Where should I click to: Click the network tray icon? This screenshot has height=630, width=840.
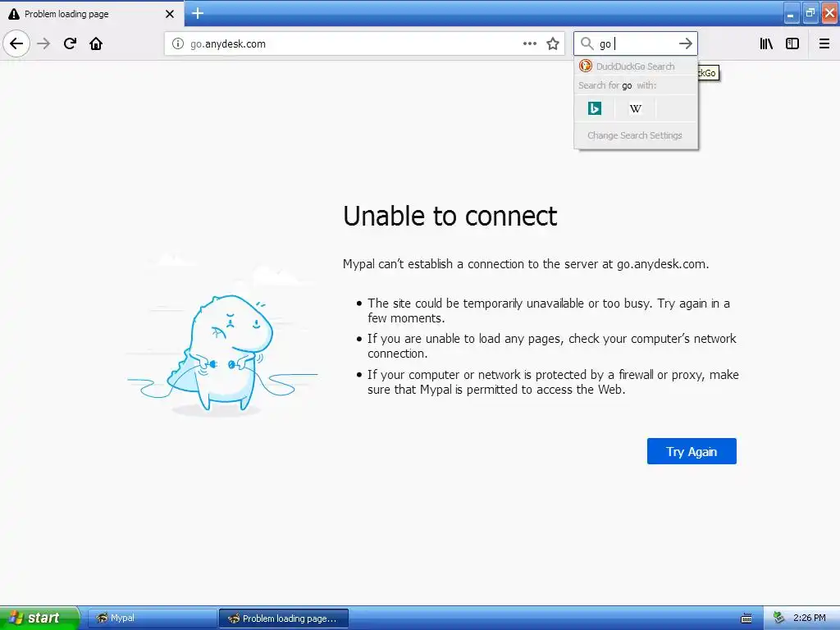(x=779, y=618)
